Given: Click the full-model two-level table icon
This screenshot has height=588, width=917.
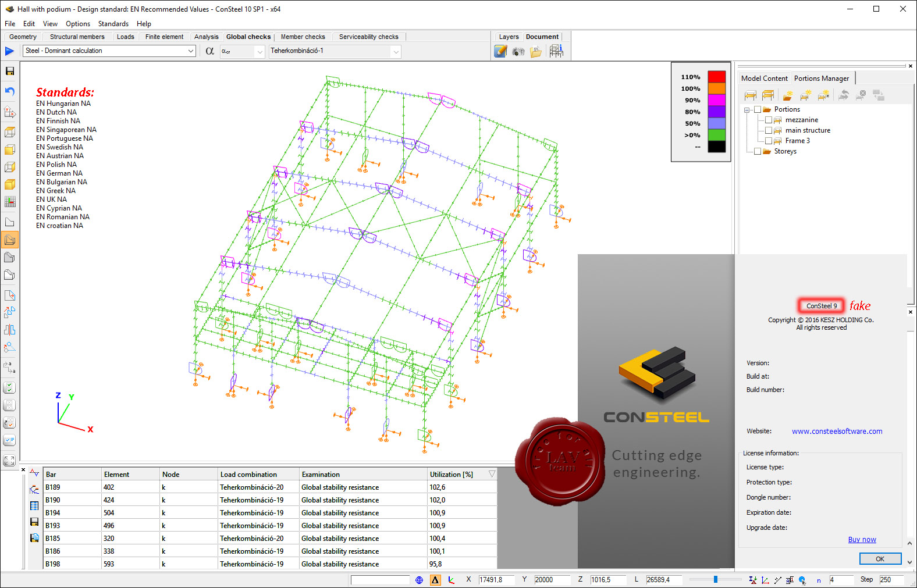Looking at the screenshot, I should click(x=768, y=95).
